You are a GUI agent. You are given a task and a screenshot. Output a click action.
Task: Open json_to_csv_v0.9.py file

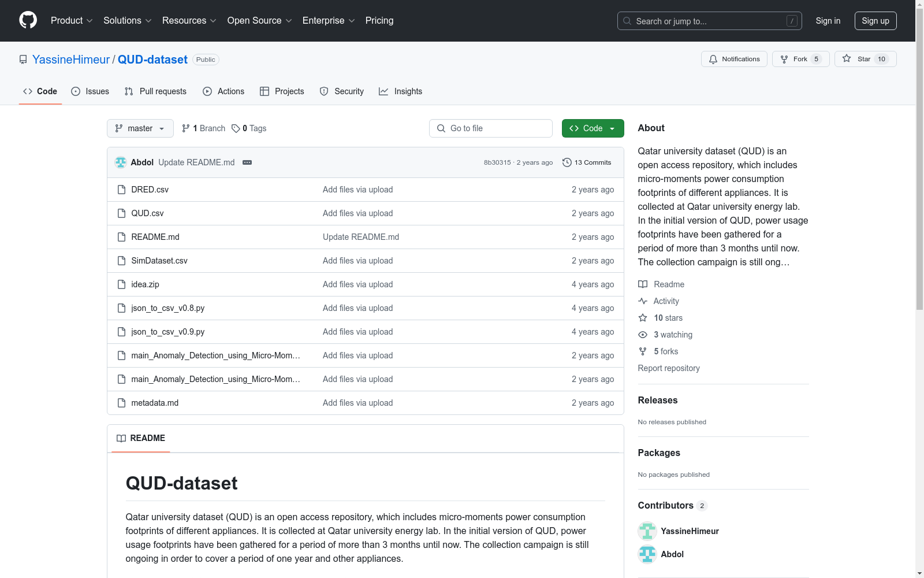[x=168, y=332]
